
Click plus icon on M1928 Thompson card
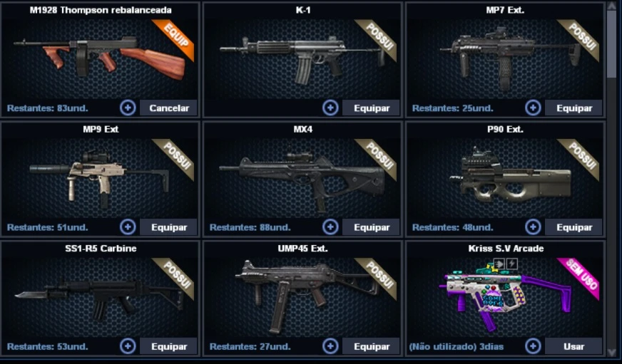pyautogui.click(x=128, y=108)
